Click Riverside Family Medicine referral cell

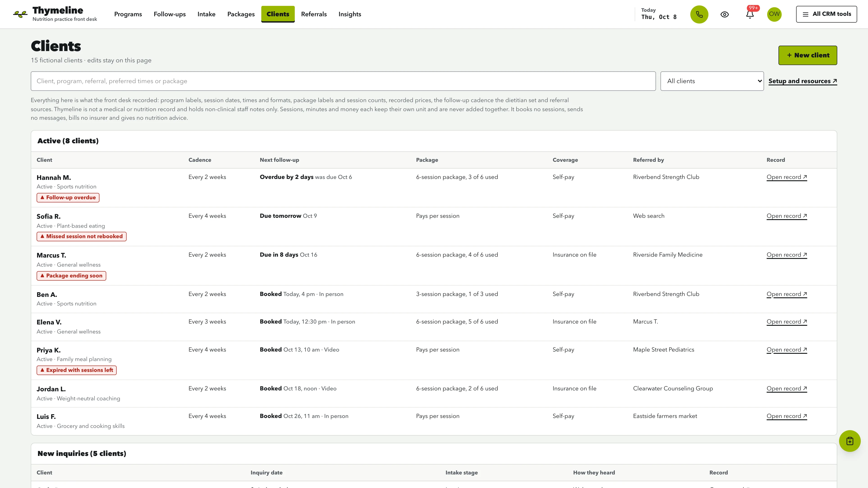(x=668, y=255)
